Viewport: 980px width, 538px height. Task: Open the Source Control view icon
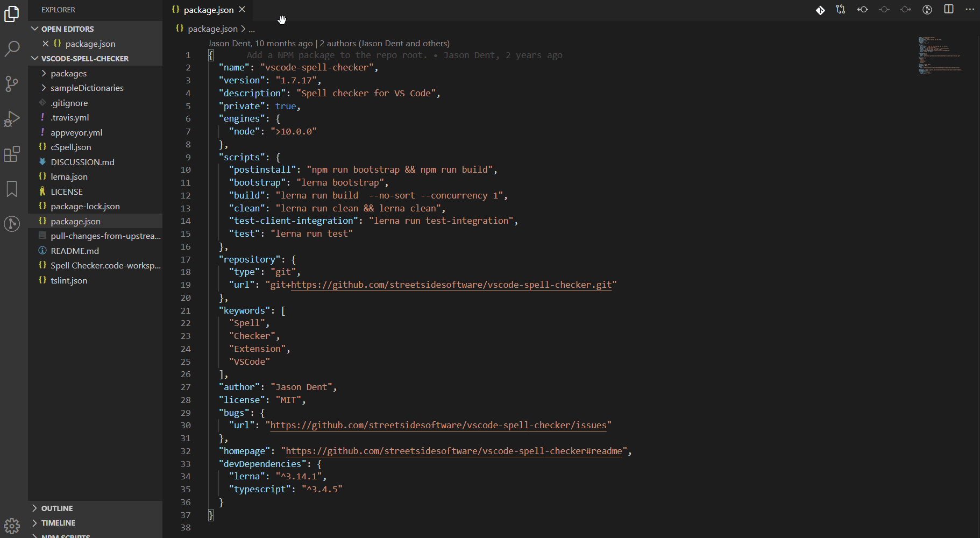(12, 83)
